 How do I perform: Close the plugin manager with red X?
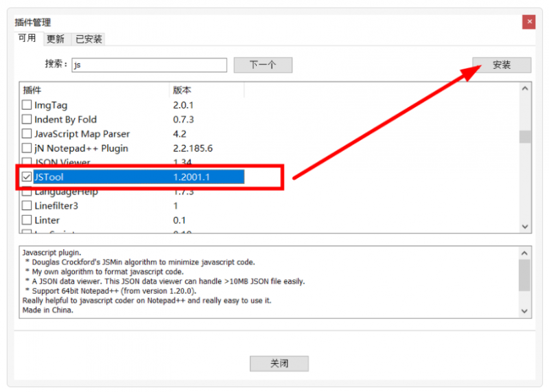528,22
